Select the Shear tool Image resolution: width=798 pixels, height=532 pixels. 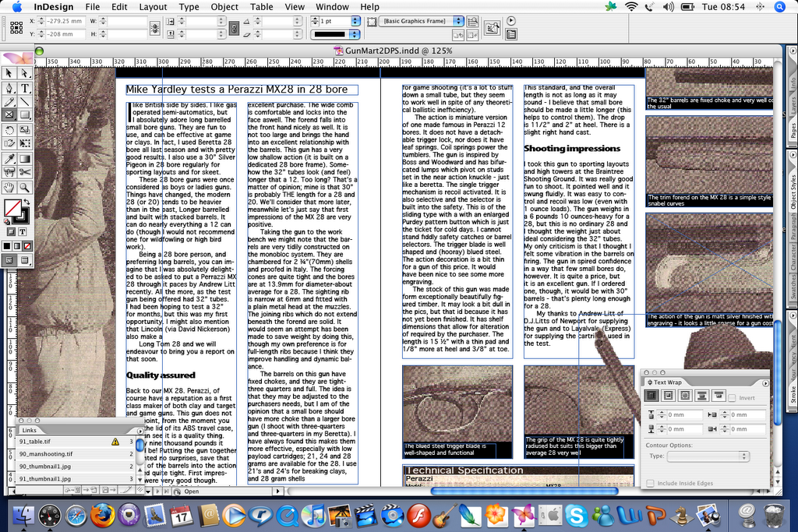coord(9,143)
